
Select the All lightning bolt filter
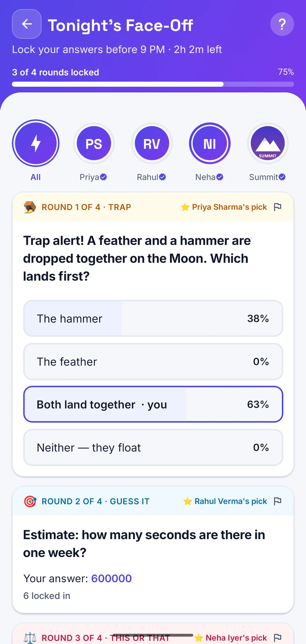tap(35, 143)
